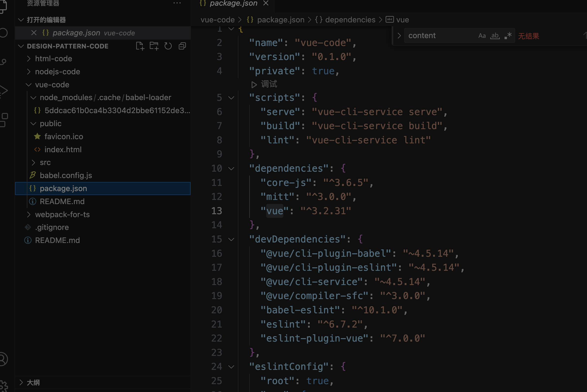The height and width of the screenshot is (392, 587).
Task: Open Extensions view in activity bar
Action: click(3, 120)
